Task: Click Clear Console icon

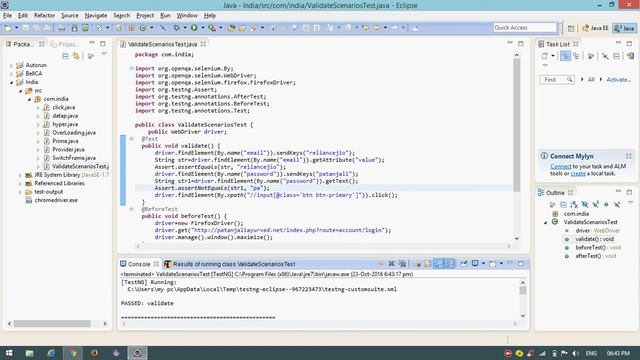Action: (x=417, y=264)
